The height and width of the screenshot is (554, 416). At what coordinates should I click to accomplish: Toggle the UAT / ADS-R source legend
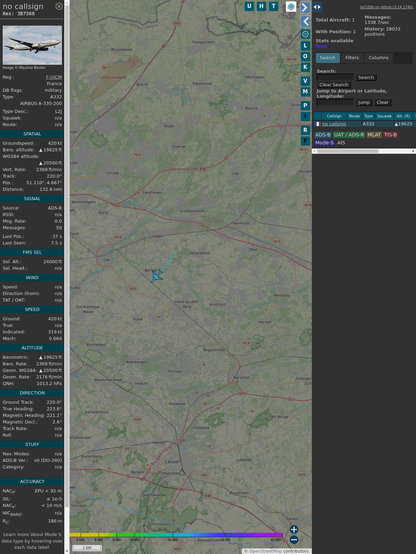[x=349, y=135]
